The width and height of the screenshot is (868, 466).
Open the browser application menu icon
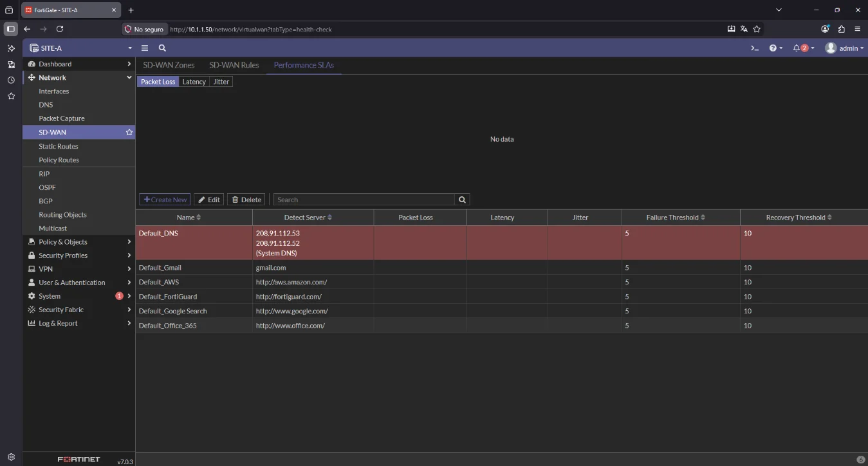[x=857, y=29]
